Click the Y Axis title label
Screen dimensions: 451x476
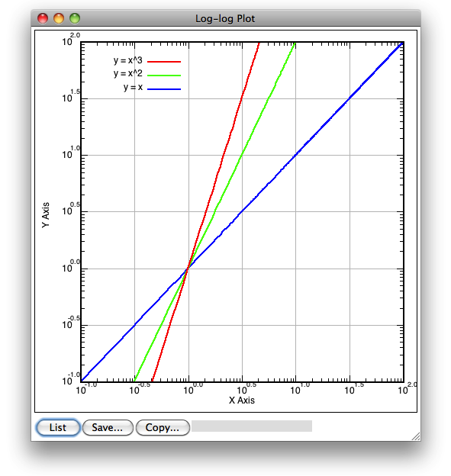(x=46, y=215)
